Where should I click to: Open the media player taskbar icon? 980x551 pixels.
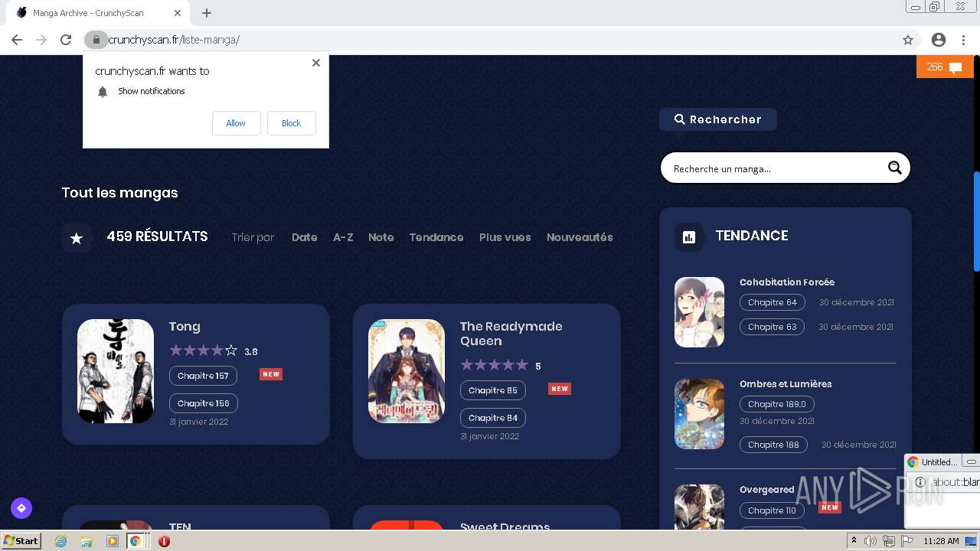(113, 541)
